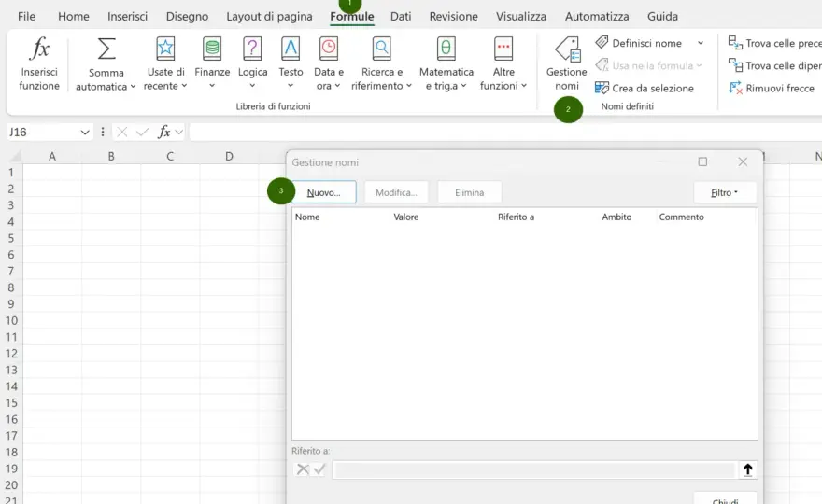Open the Filtro dropdown in Gestione nomi
Viewport: 822px width, 504px height.
click(x=725, y=193)
